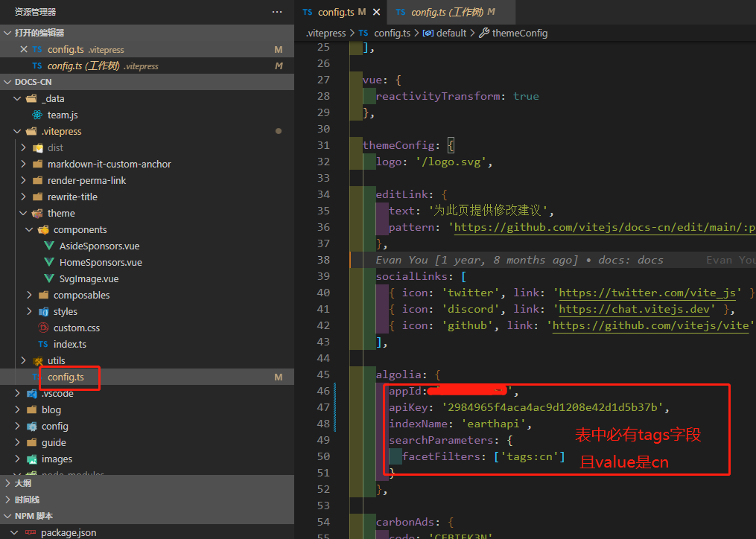Image resolution: width=756 pixels, height=539 pixels.
Task: Collapse the theme folder
Action: click(23, 213)
